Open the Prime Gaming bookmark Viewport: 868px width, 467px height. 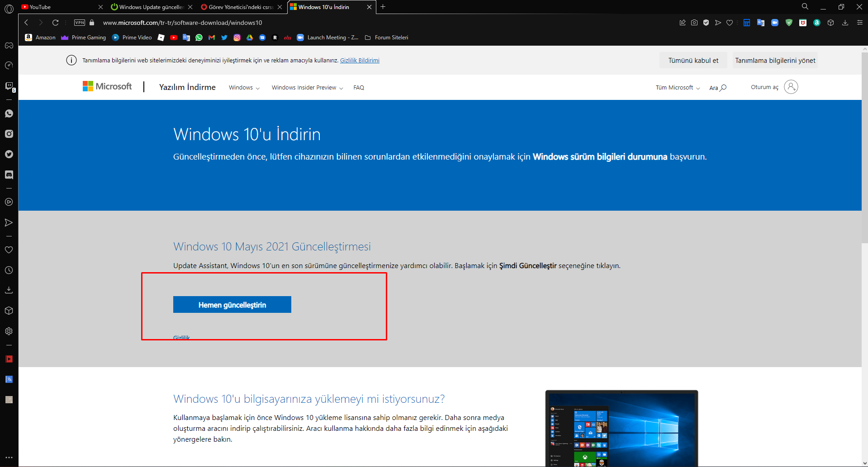(84, 38)
